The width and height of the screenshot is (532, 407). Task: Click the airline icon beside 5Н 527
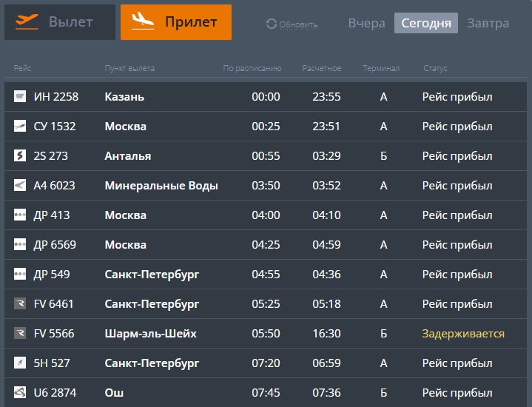point(20,363)
